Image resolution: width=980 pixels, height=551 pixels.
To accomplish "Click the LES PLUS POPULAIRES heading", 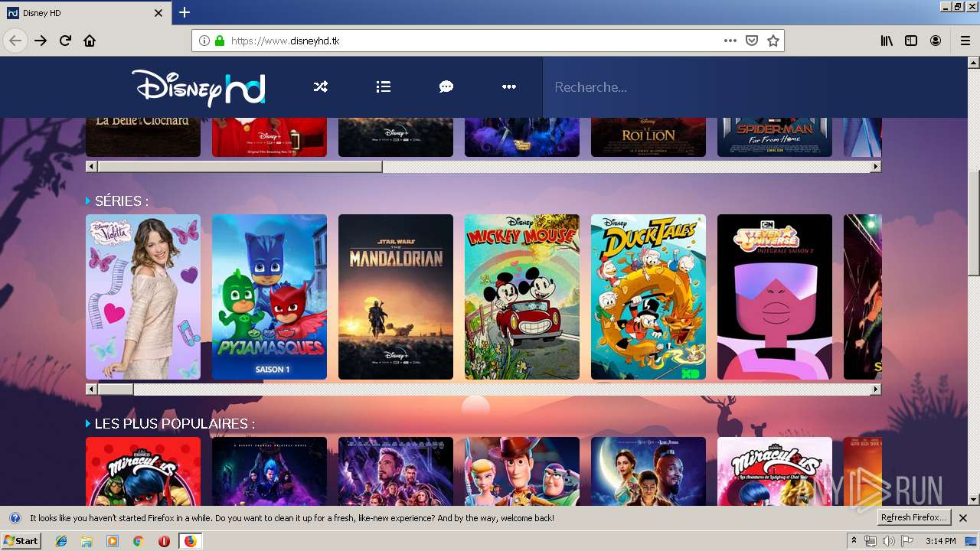I will pyautogui.click(x=175, y=424).
